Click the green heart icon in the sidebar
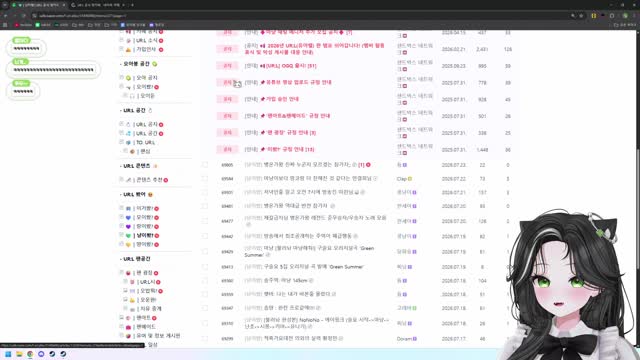 click(128, 236)
